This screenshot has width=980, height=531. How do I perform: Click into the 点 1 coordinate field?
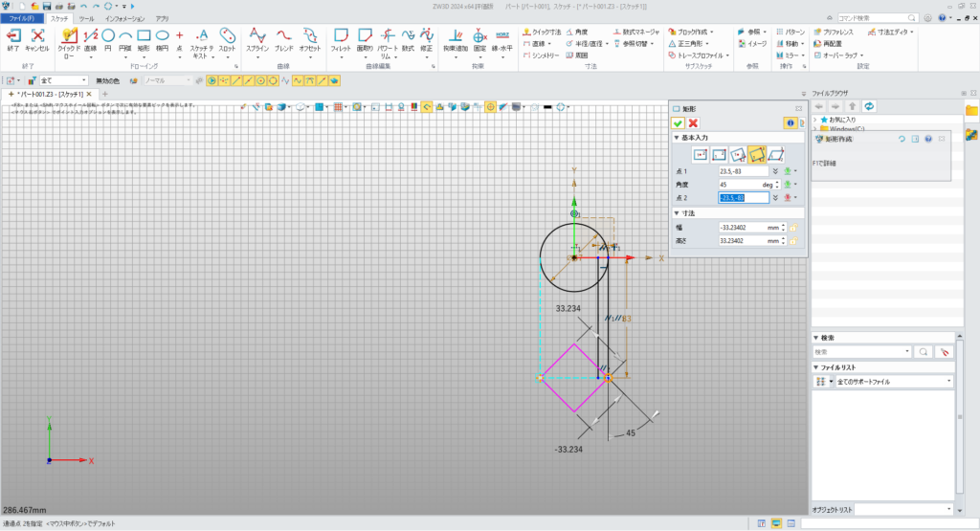744,170
